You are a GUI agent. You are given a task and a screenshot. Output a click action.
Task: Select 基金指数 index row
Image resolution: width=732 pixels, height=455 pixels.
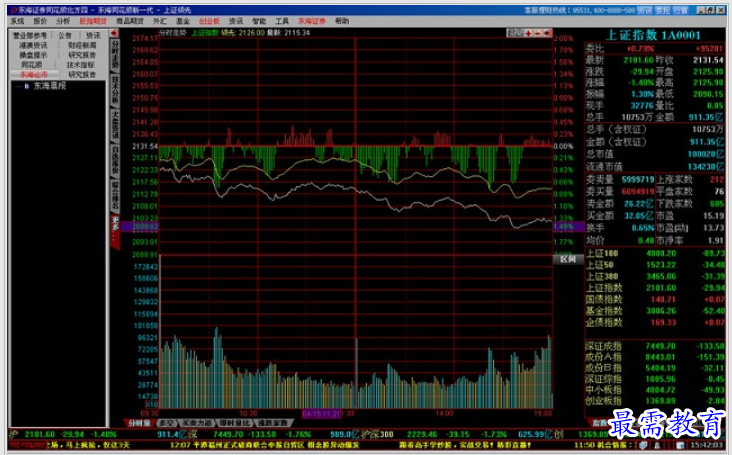(x=655, y=311)
